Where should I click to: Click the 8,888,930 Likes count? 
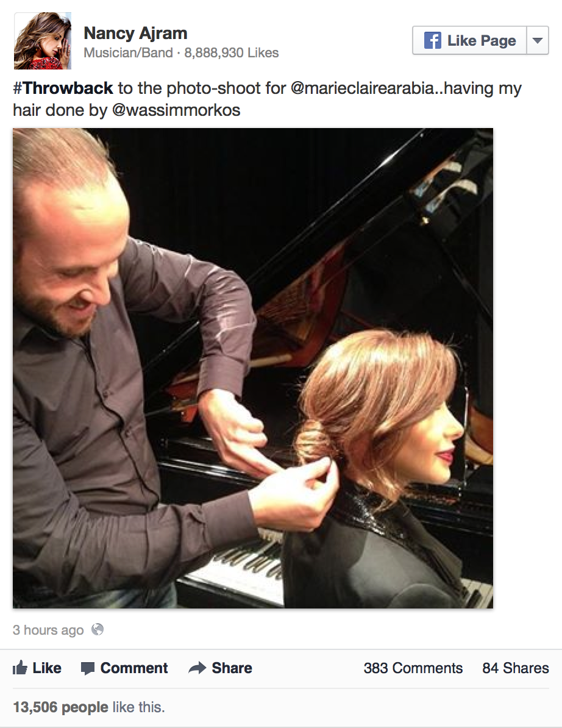(232, 53)
